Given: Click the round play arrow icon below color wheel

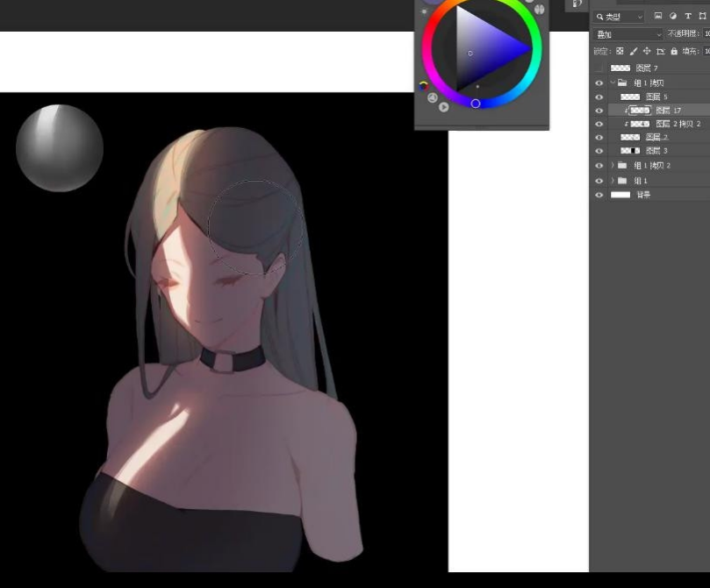Looking at the screenshot, I should (443, 107).
